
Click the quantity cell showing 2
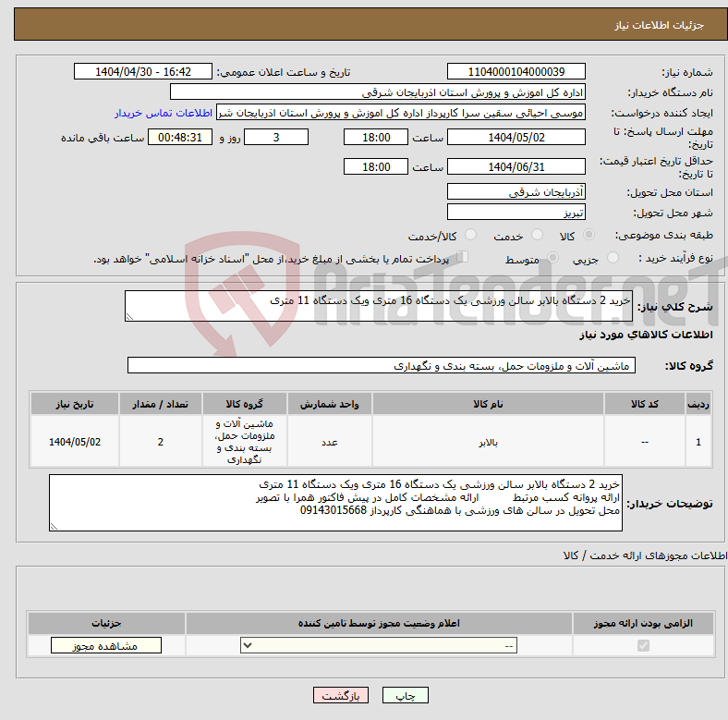point(161,441)
